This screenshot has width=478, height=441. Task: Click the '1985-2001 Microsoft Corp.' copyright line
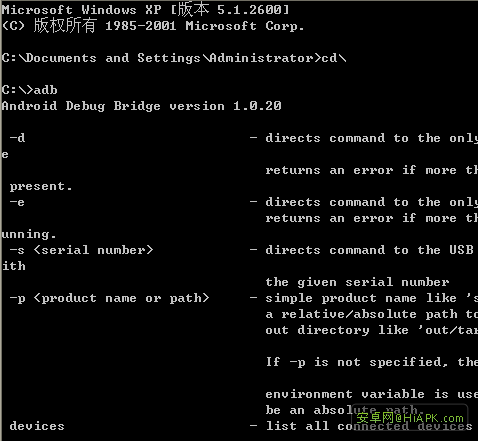(205, 26)
